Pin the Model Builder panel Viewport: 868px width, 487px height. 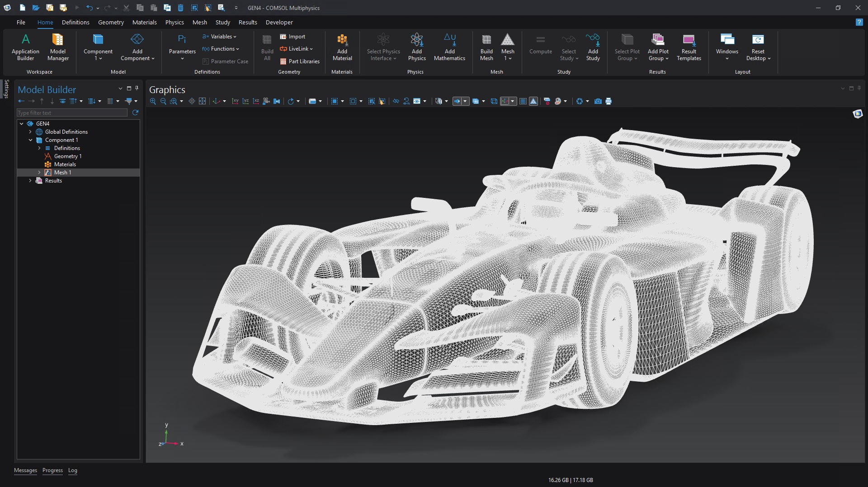point(137,89)
